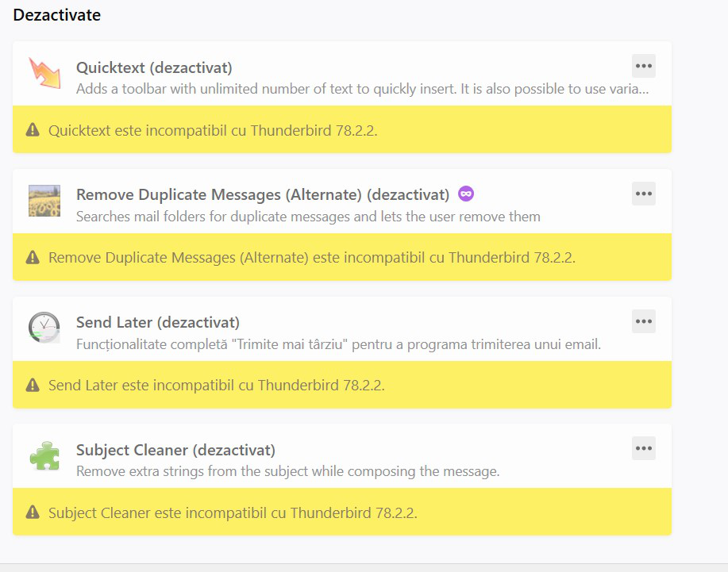The image size is (728, 572).
Task: Click the Subject Cleaner puzzle piece icon
Action: 44,456
